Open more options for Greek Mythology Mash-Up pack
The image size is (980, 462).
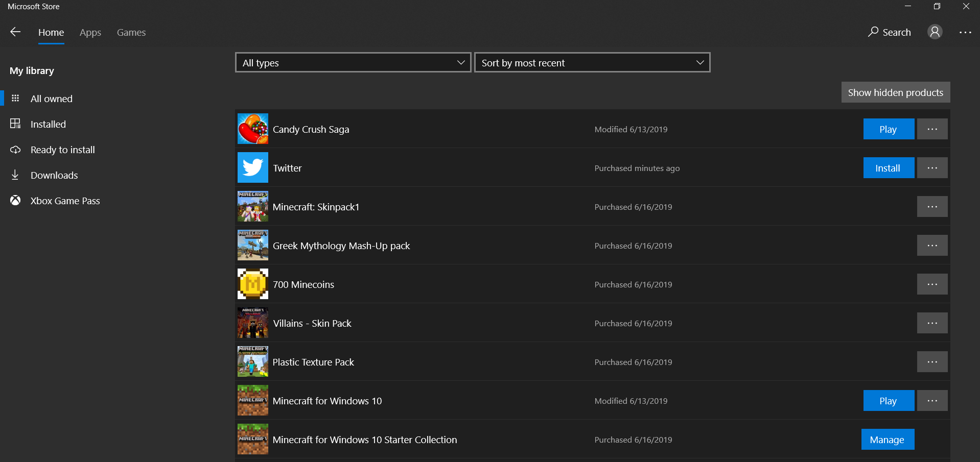[932, 246]
